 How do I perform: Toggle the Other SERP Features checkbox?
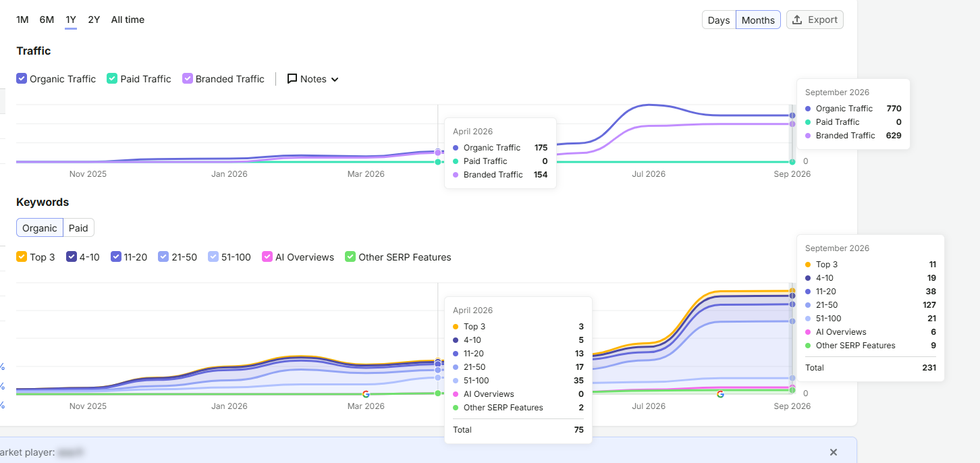point(350,257)
